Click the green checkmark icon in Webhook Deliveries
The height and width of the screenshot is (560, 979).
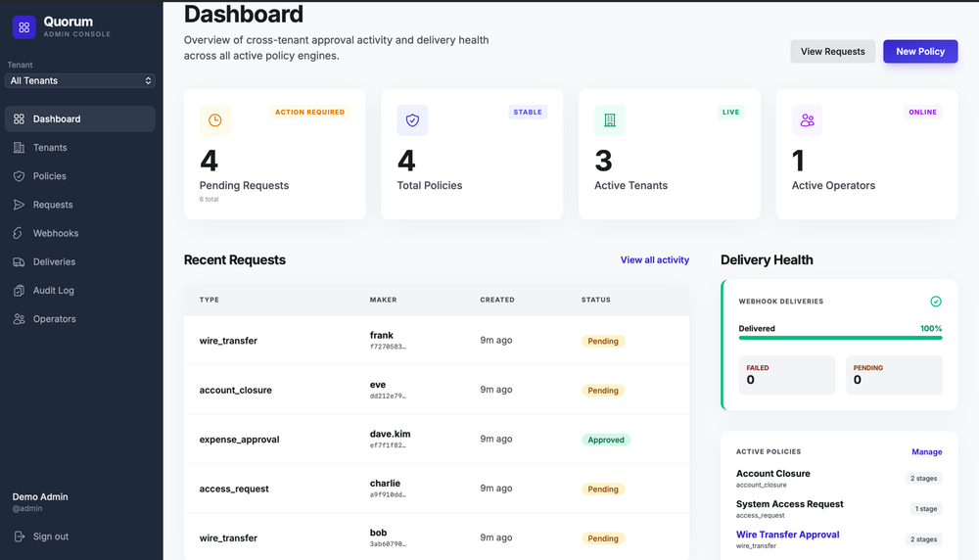tap(936, 302)
